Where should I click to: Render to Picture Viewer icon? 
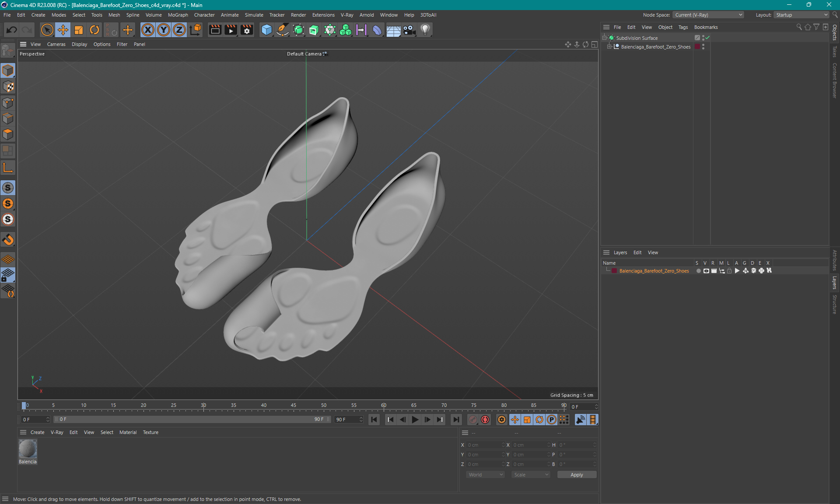pyautogui.click(x=231, y=30)
